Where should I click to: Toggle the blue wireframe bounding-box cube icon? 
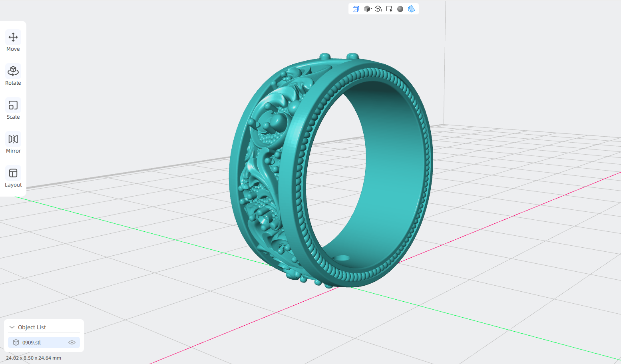356,9
